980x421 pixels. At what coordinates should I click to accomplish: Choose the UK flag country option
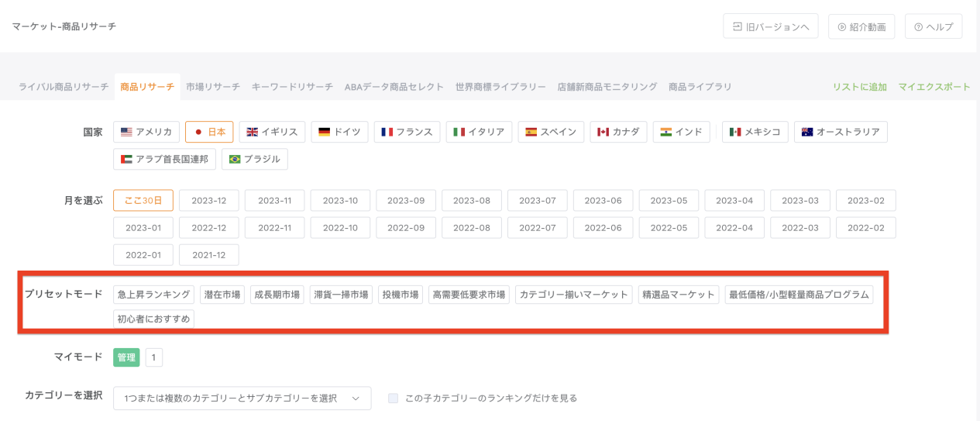pos(272,132)
